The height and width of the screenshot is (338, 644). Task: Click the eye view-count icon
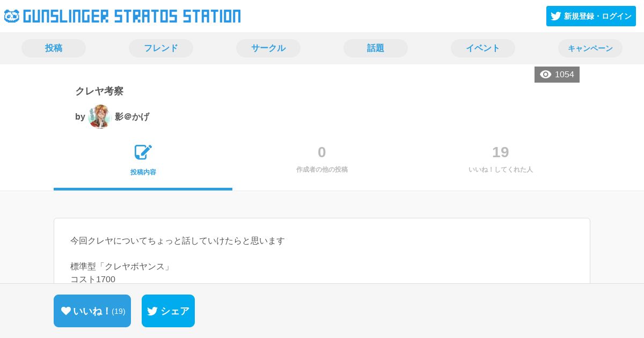[546, 75]
